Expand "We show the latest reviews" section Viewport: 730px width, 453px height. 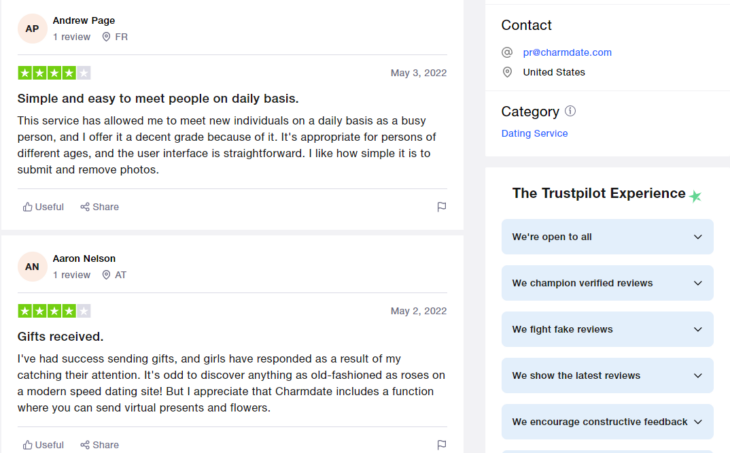607,376
